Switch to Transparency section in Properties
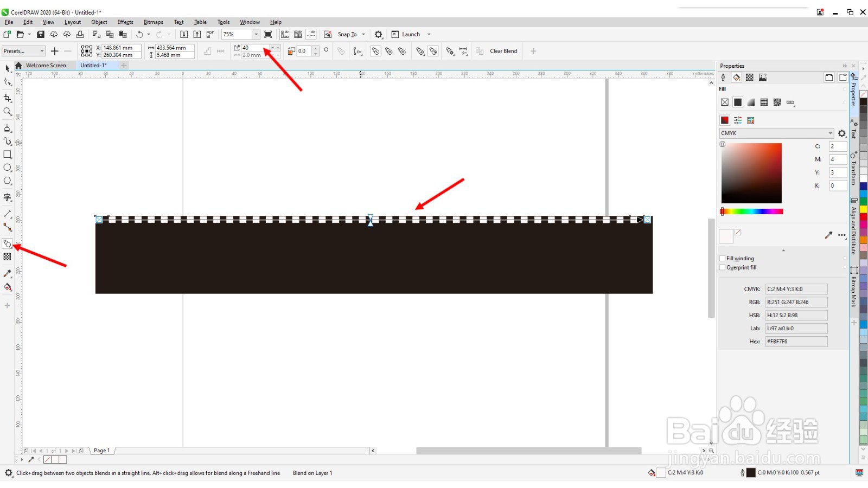The height and width of the screenshot is (488, 868). pos(750,78)
